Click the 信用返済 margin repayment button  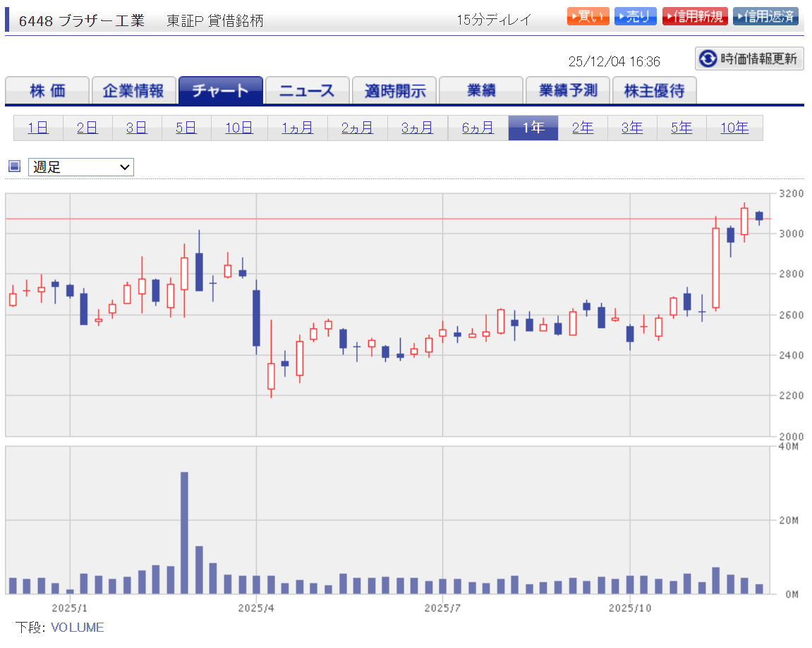coord(765,17)
